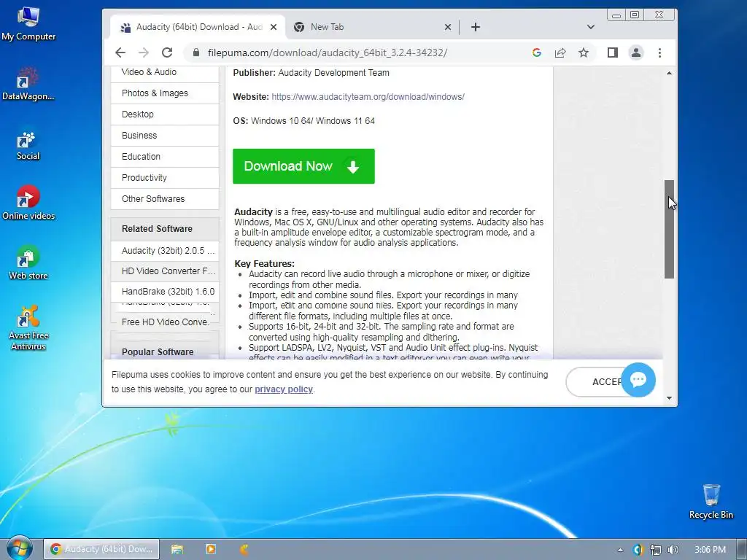Click the scrollbar down arrow

click(x=670, y=398)
